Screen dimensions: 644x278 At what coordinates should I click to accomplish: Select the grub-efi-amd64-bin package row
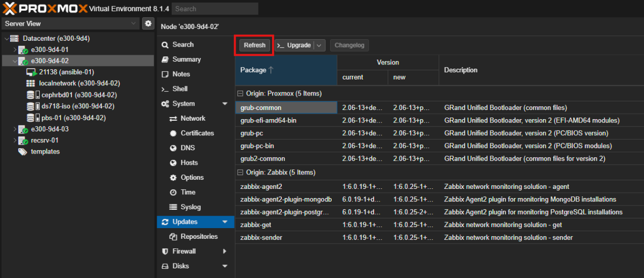pyautogui.click(x=440, y=120)
